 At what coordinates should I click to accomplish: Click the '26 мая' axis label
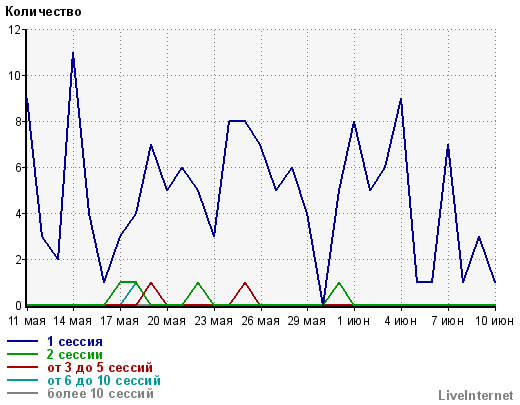click(x=260, y=321)
